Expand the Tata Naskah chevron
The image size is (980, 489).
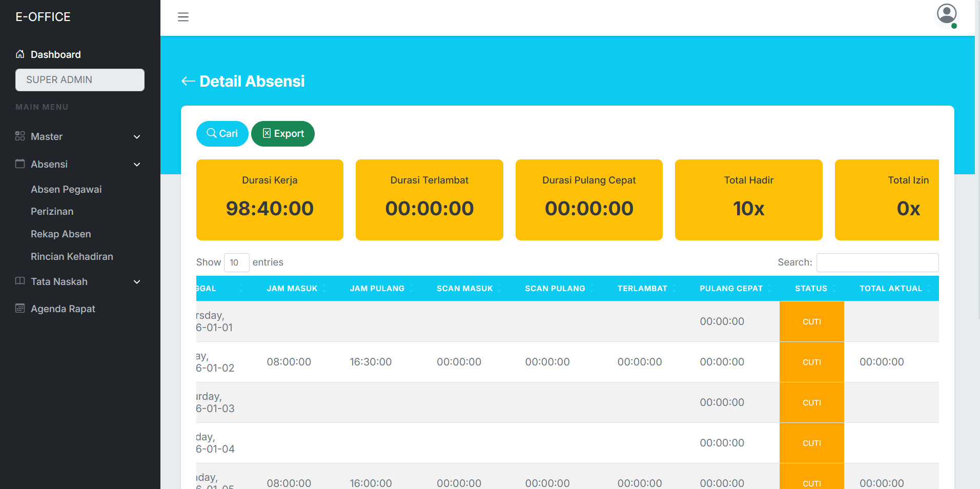pyautogui.click(x=137, y=282)
